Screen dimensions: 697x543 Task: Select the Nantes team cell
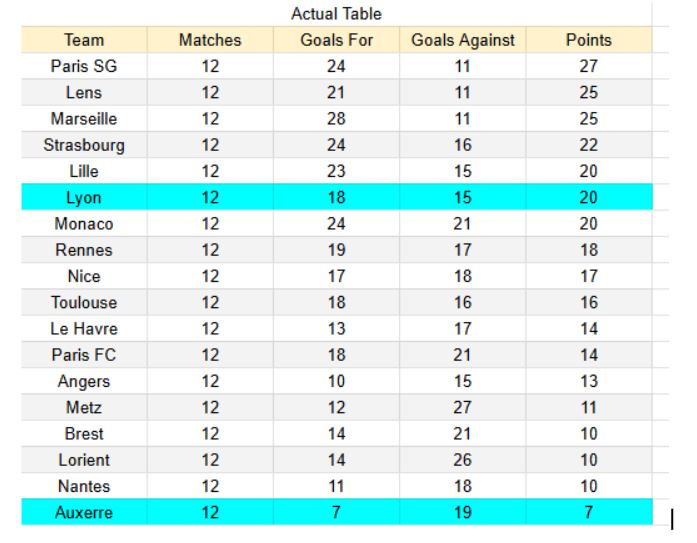pos(83,486)
